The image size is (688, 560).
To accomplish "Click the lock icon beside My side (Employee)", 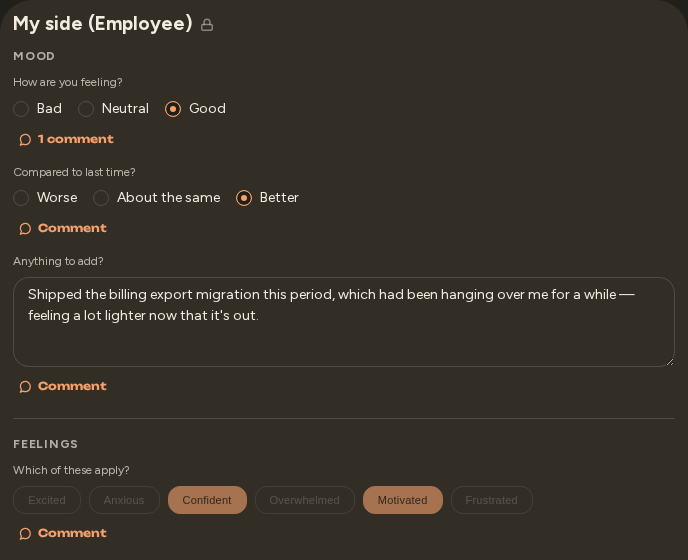I will [x=207, y=25].
